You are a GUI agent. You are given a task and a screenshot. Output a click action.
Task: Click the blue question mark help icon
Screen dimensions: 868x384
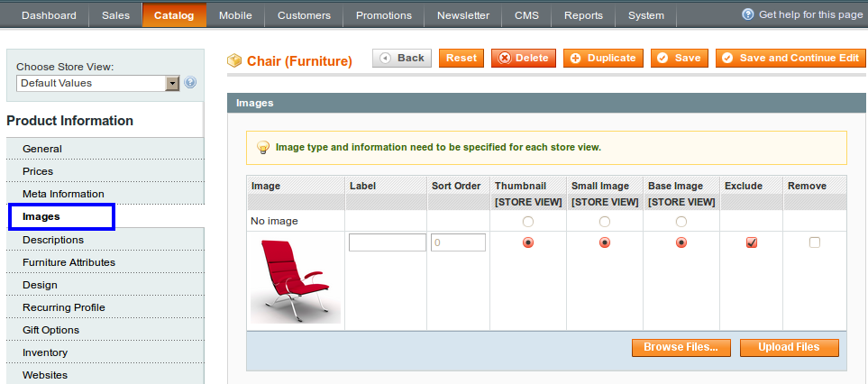click(748, 14)
